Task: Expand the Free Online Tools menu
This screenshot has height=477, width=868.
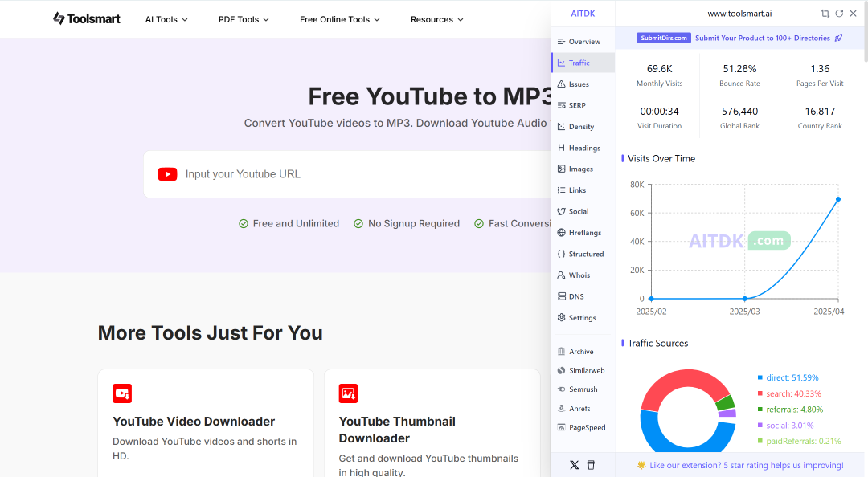Action: 340,19
